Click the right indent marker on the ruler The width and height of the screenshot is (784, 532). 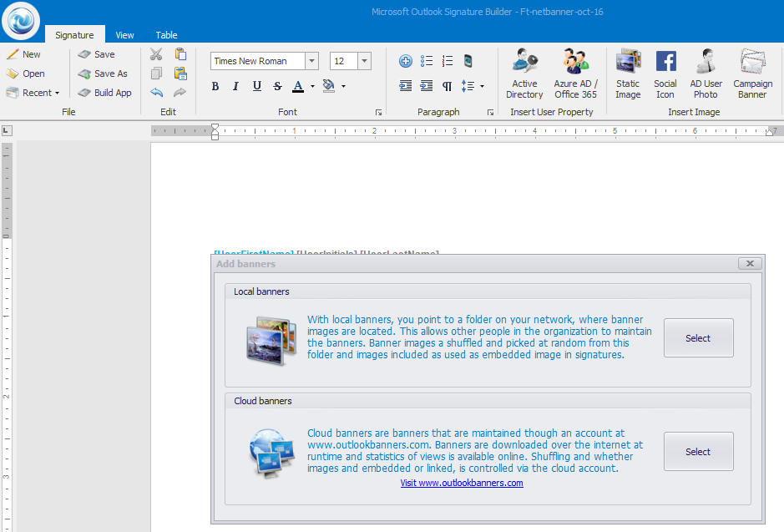point(770,132)
